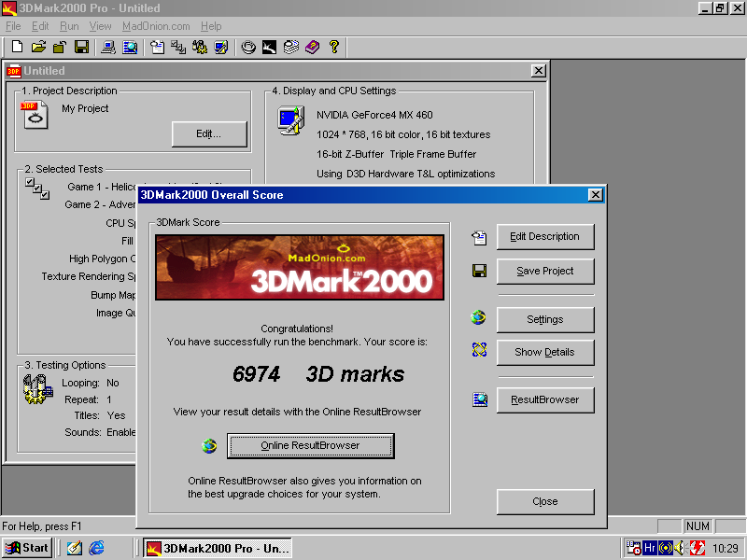Click the Online ResultBrowser button

[311, 446]
